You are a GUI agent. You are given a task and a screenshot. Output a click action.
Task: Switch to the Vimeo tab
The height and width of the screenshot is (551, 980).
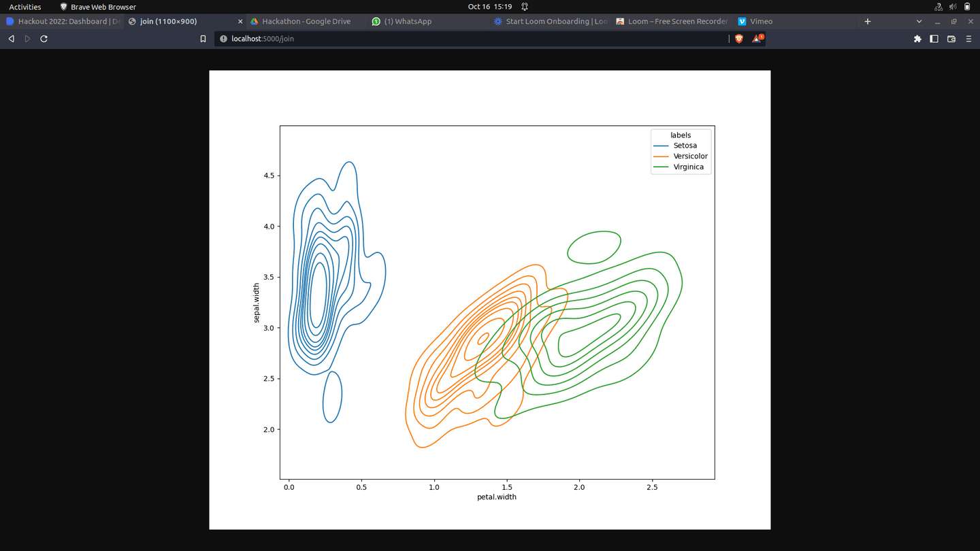click(794, 21)
